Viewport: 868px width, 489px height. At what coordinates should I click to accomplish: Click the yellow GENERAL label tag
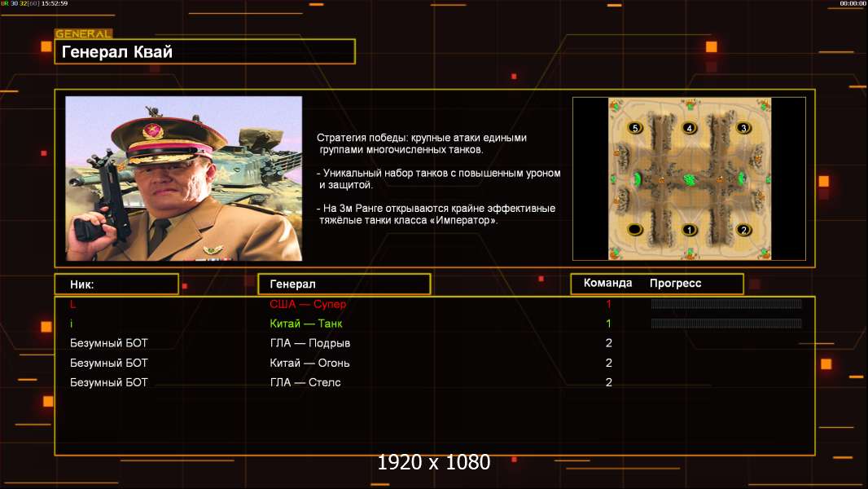tap(84, 33)
